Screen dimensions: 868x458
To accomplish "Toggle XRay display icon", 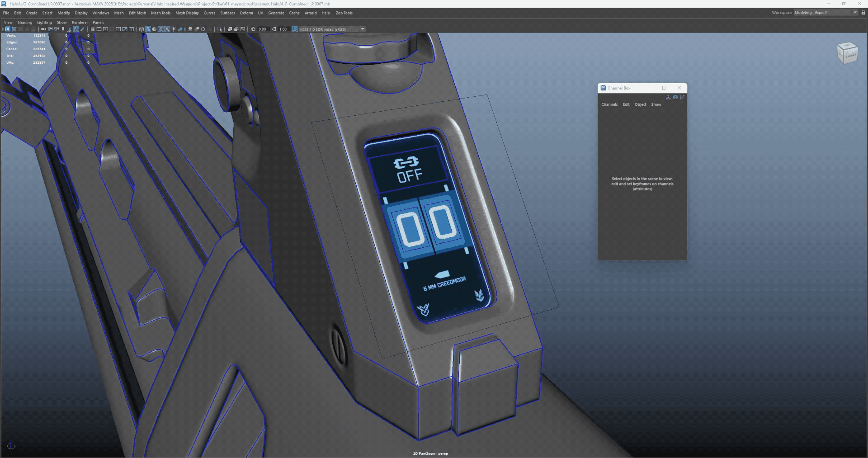I will tap(230, 29).
